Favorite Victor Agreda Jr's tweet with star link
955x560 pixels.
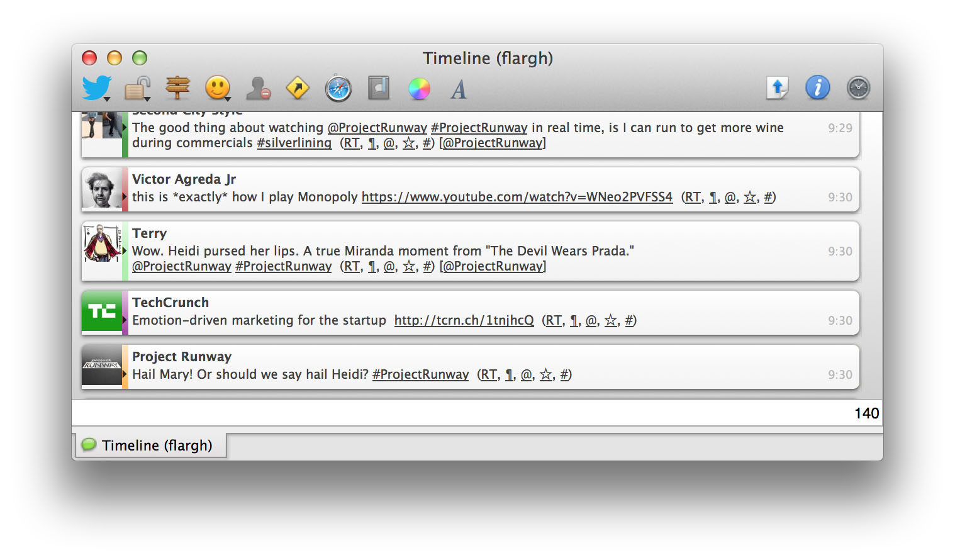pyautogui.click(x=750, y=197)
